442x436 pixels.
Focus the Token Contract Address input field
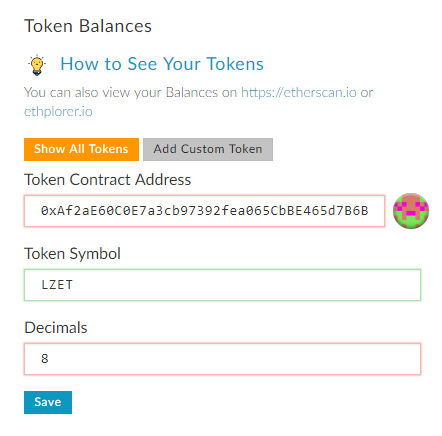(x=204, y=211)
